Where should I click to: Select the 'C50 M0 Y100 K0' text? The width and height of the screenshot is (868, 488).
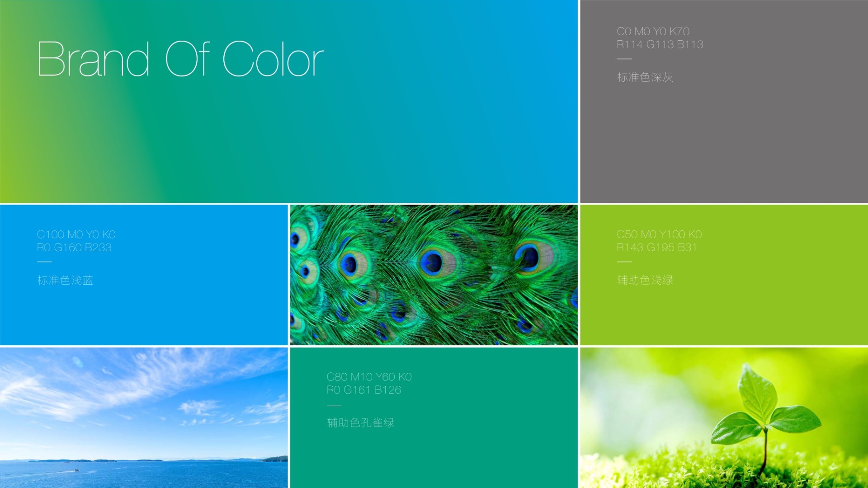point(659,234)
